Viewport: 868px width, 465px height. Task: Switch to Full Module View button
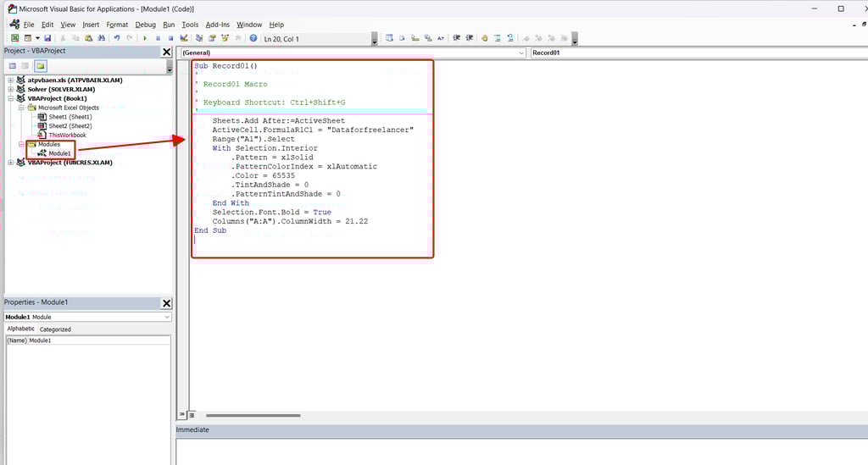point(191,415)
